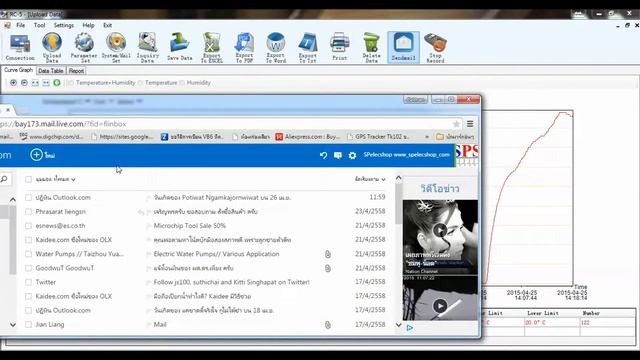Image resolution: width=640 pixels, height=360 pixels.
Task: Click the folder pane up arrow
Action: tap(13, 200)
